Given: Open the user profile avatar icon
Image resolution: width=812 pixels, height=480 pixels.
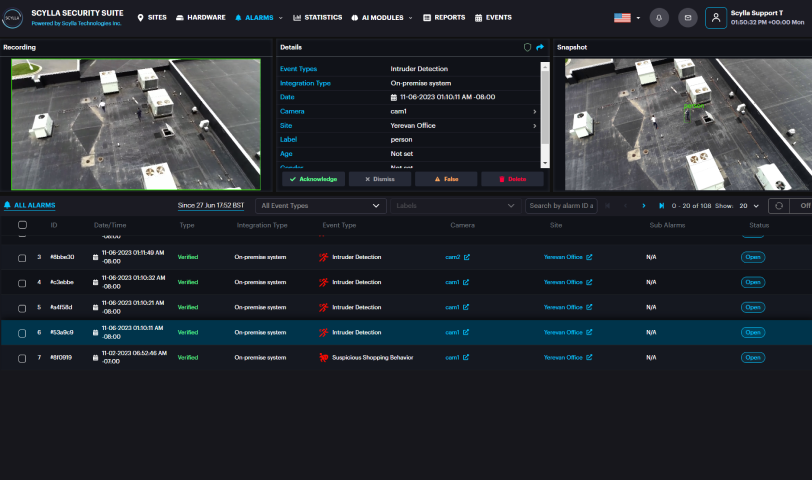Looking at the screenshot, I should tap(716, 18).
